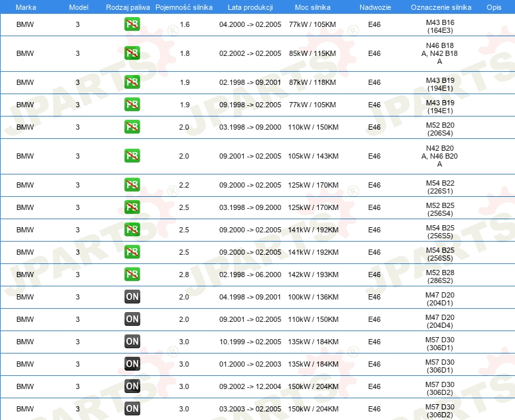Select engine code M52 B20 (206S4)
This screenshot has width=515, height=420.
point(440,129)
